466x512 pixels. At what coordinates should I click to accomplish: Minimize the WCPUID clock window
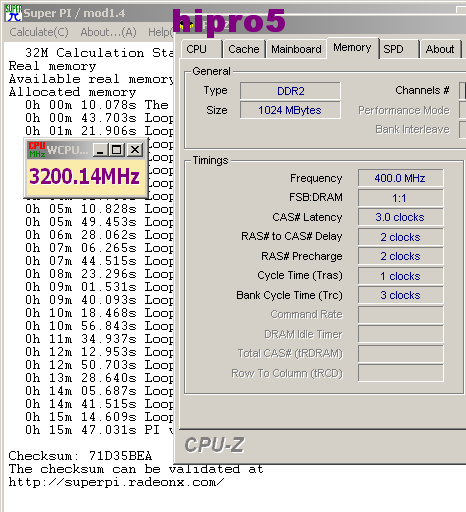[100, 150]
